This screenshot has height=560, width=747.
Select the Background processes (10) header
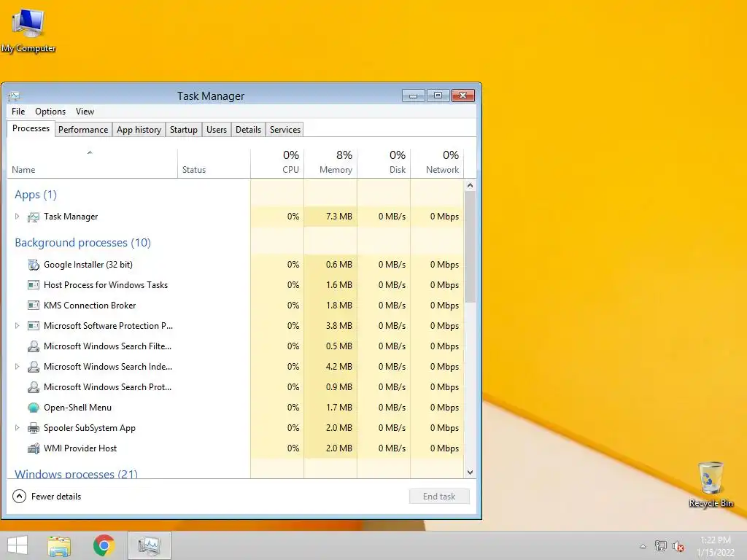tap(83, 243)
